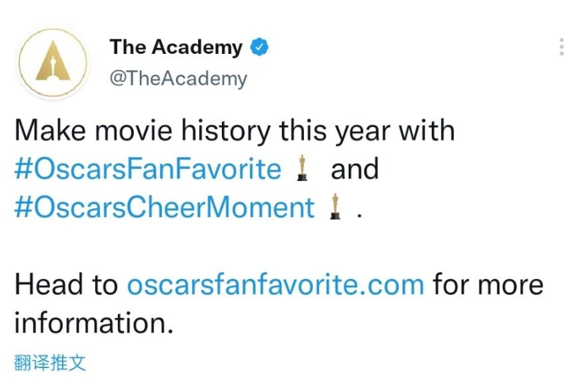Viewport: 571px width, 392px height.
Task: Click the word "Make" in the tweet
Action: (x=51, y=130)
